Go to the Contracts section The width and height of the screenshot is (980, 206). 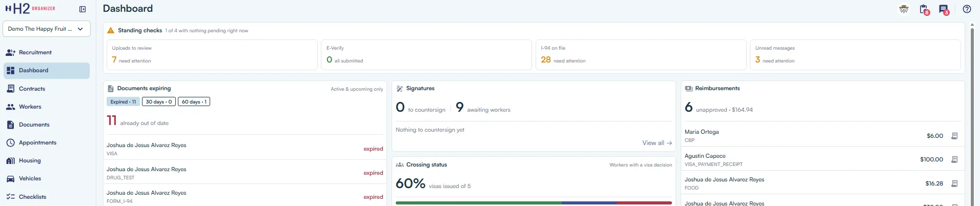[47, 89]
